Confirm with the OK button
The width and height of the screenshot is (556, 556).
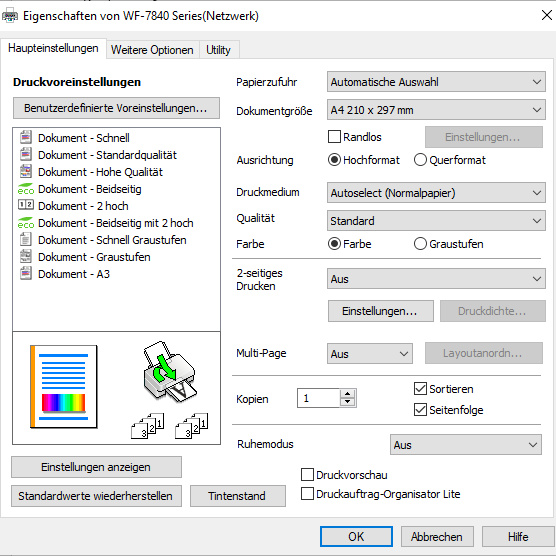356,536
